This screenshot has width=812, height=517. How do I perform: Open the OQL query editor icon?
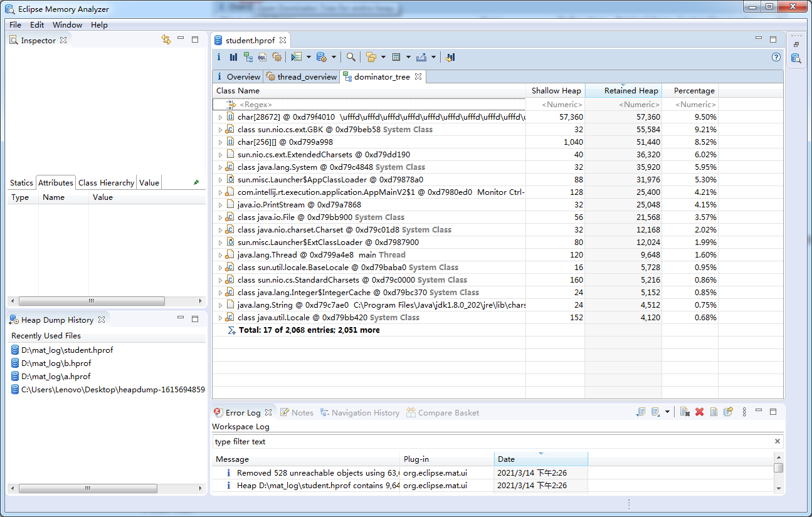coord(262,57)
